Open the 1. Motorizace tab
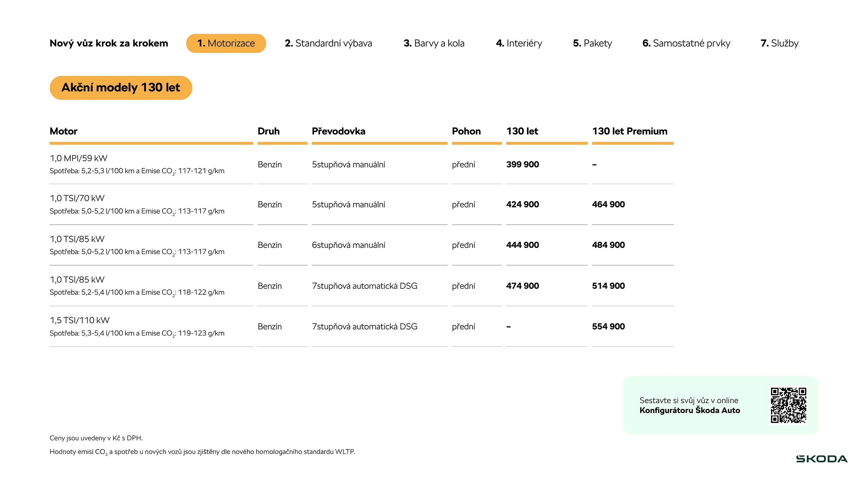Viewport: 868px width, 488px height. click(226, 43)
